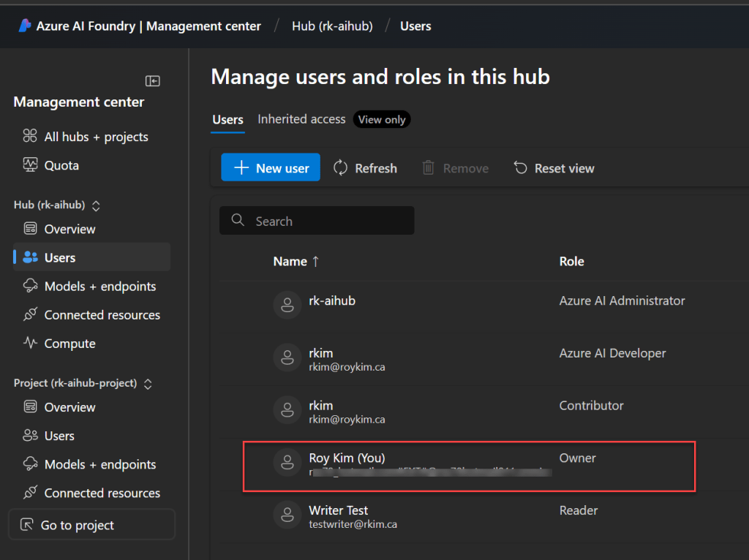Open All hubs + projects
Viewport: 749px width, 560px height.
point(96,137)
